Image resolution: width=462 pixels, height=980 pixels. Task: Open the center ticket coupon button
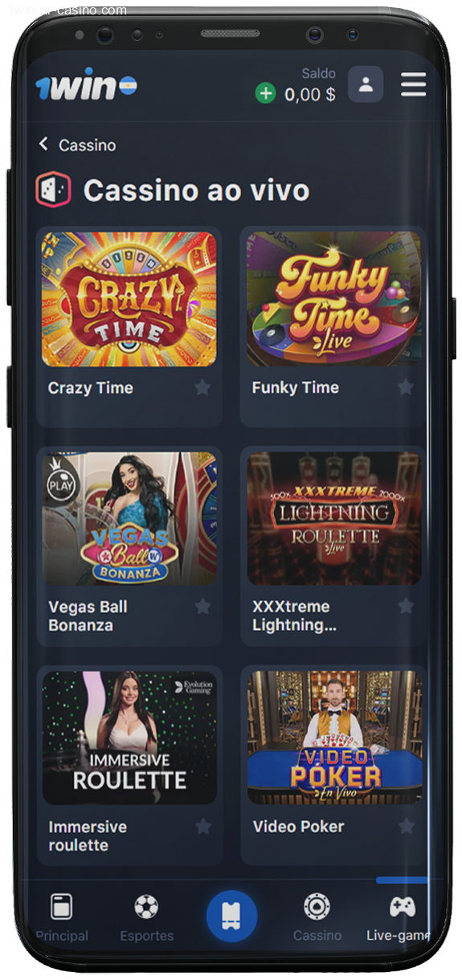point(231,916)
